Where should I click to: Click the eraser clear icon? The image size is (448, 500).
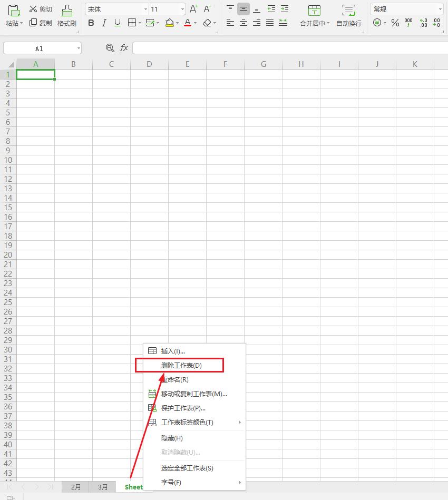coord(208,23)
